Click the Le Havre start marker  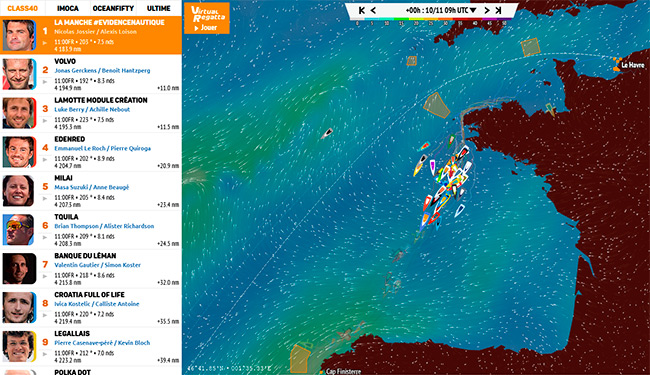617,65
